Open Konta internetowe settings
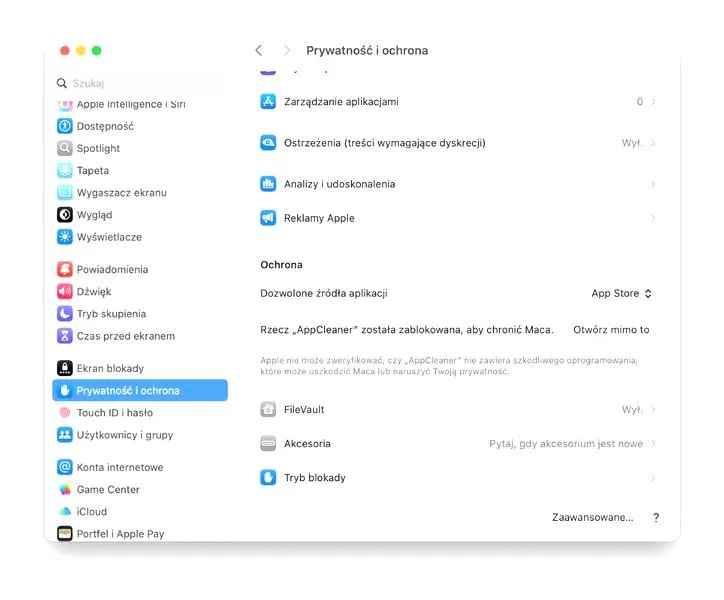724x600 pixels. click(120, 467)
